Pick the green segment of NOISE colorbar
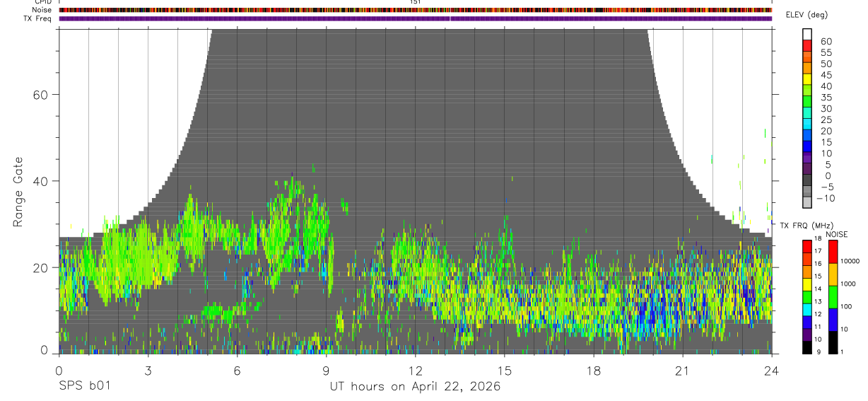 click(x=833, y=297)
